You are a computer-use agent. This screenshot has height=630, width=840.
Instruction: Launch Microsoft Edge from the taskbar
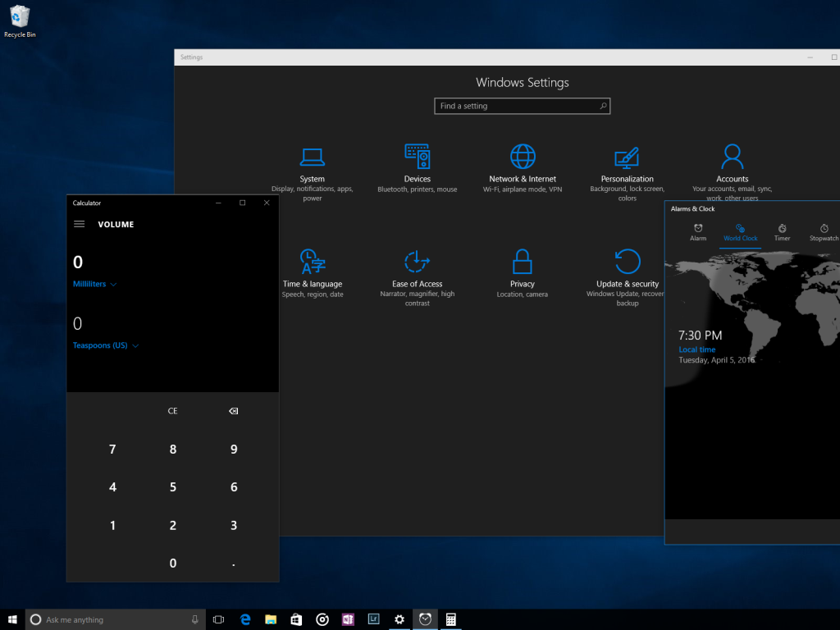tap(244, 619)
